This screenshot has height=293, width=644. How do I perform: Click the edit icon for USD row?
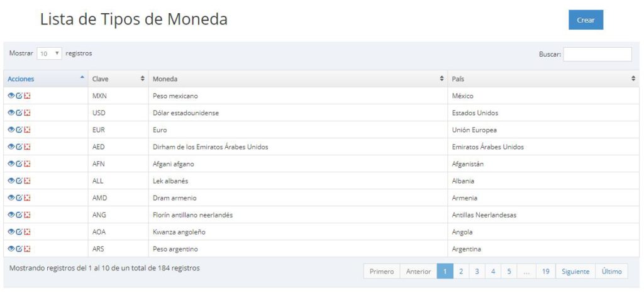19,113
